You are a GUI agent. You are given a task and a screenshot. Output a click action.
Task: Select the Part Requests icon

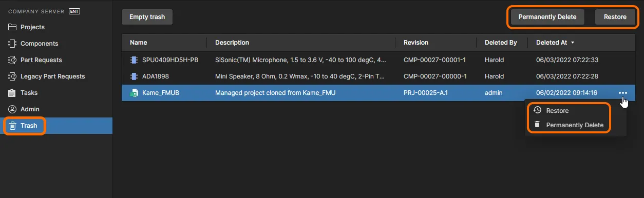(x=12, y=60)
